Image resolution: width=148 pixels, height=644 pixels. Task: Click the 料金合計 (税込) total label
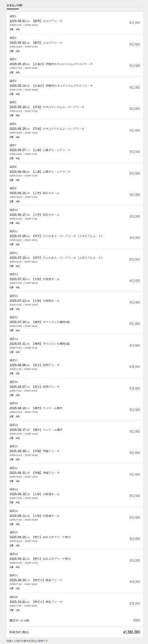[x=19, y=632]
